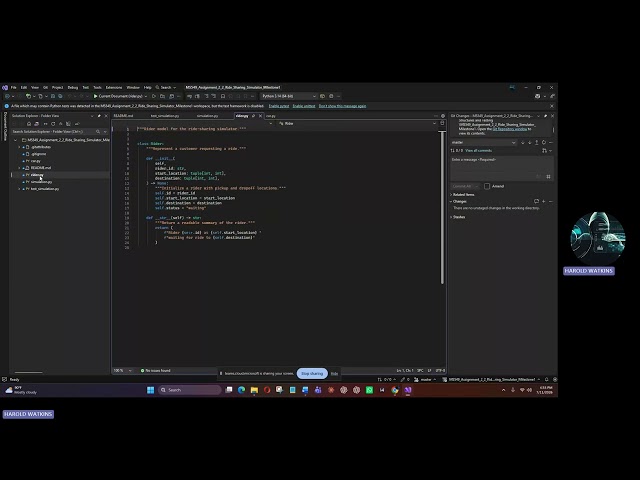This screenshot has height=480, width=640.
Task: Click the refresh icon in Solution Explorer toolbar
Action: (53, 124)
